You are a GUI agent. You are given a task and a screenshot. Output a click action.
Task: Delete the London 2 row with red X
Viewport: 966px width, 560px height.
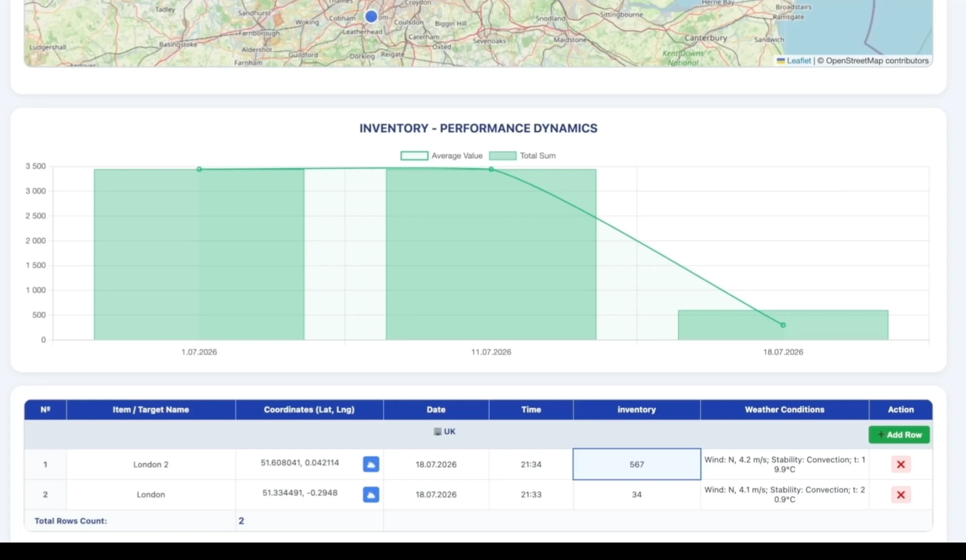coord(900,464)
